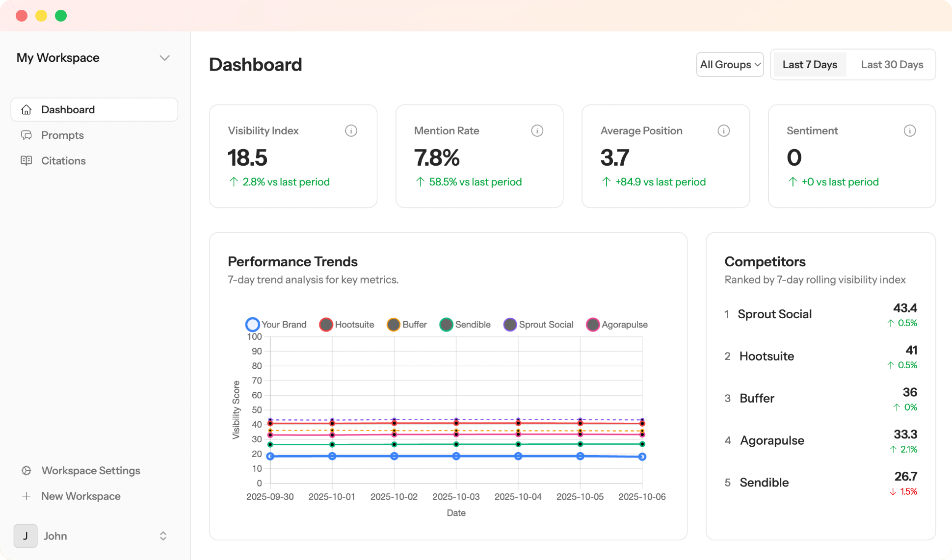Screen dimensions: 952x560
Task: Select the Last 7 Days tab
Action: (810, 65)
